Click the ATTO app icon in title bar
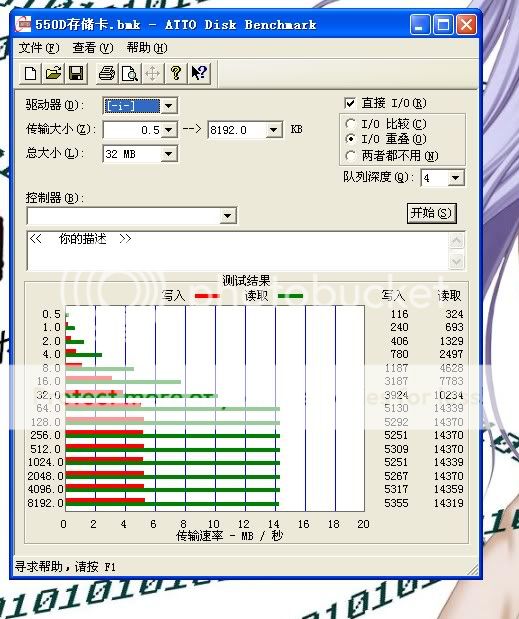Image resolution: width=519 pixels, height=619 pixels. click(x=23, y=24)
